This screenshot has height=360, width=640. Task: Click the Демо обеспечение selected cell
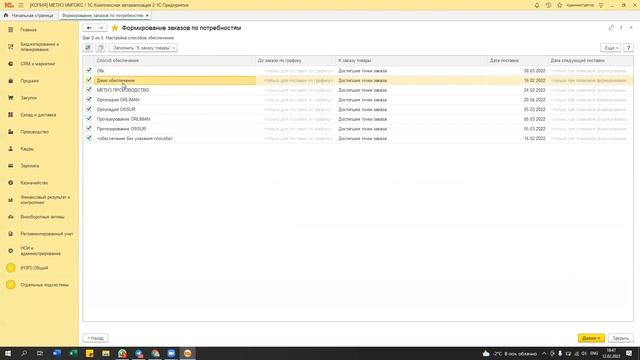point(175,80)
